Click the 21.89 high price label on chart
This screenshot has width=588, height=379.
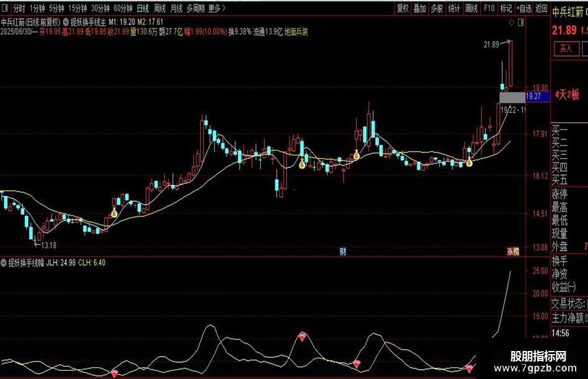pos(492,45)
